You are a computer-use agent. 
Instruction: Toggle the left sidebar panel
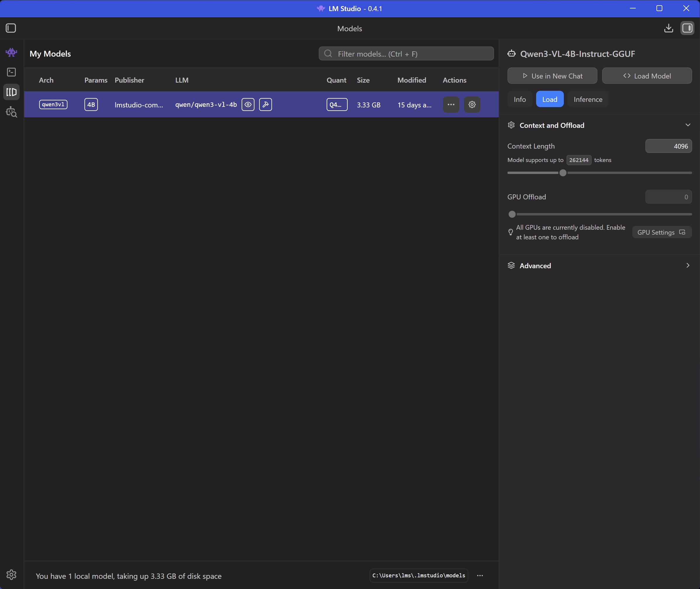[11, 28]
